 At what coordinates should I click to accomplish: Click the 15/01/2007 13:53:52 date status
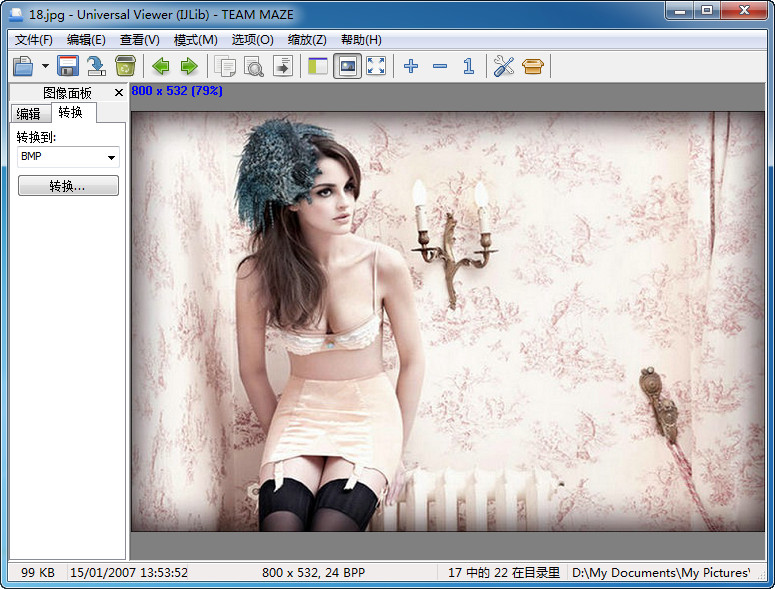(129, 573)
